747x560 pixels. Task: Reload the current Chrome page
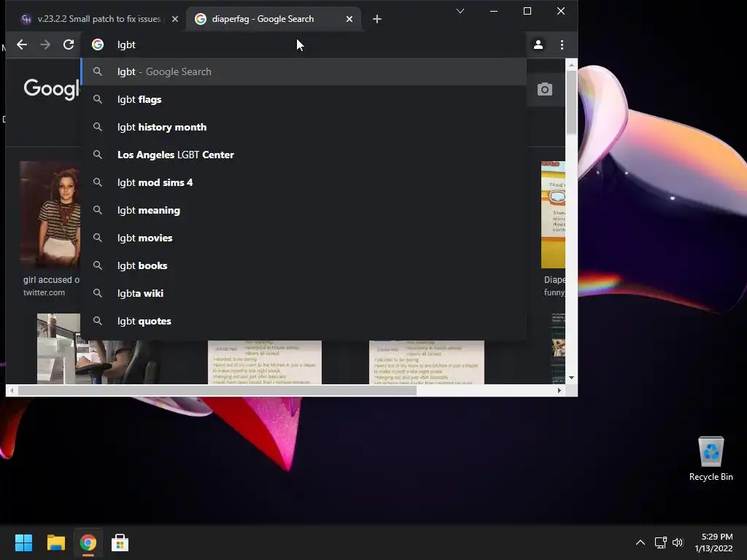(69, 44)
